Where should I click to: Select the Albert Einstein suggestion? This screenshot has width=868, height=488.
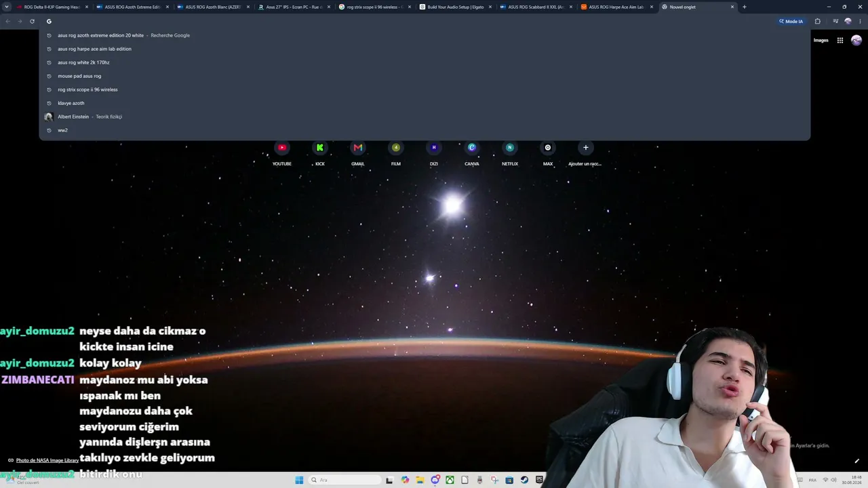pyautogui.click(x=425, y=117)
